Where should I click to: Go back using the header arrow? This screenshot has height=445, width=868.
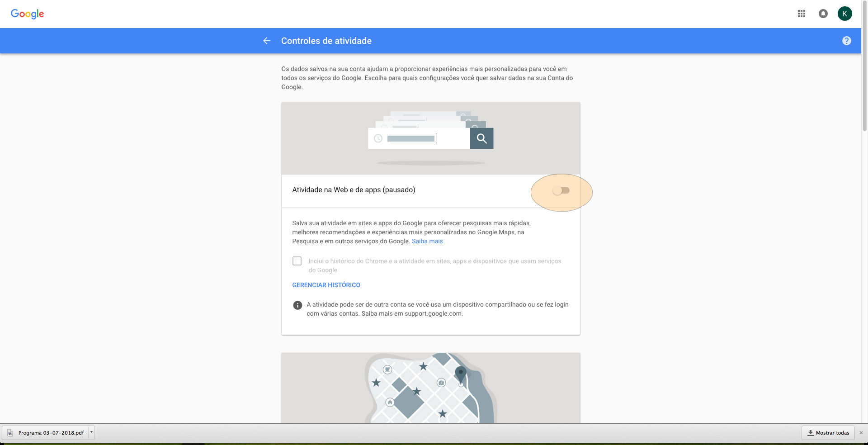[x=267, y=41]
